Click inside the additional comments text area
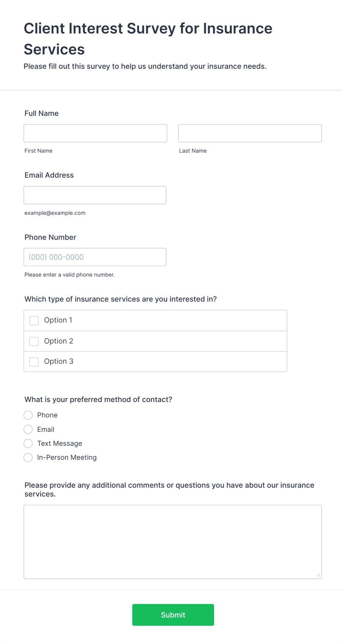This screenshot has height=644, width=342. pos(172,541)
